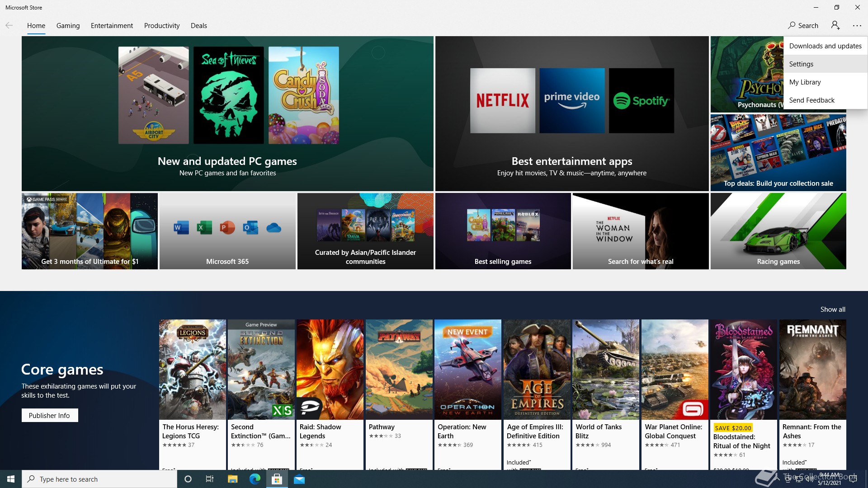Viewport: 868px width, 488px height.
Task: Open the Productivity tab
Action: (x=161, y=25)
